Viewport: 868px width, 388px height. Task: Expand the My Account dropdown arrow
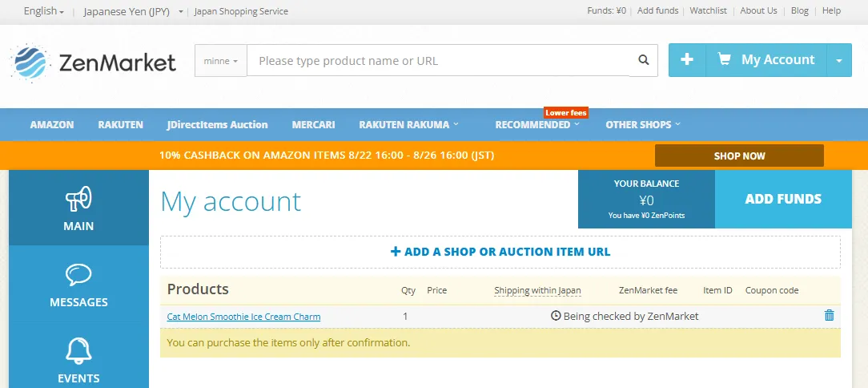[839, 60]
